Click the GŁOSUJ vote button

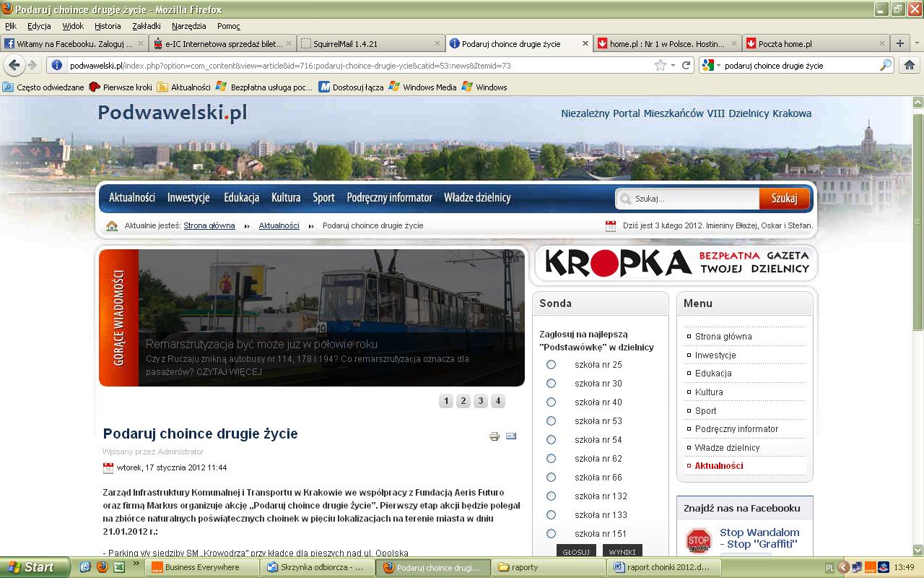(x=576, y=552)
